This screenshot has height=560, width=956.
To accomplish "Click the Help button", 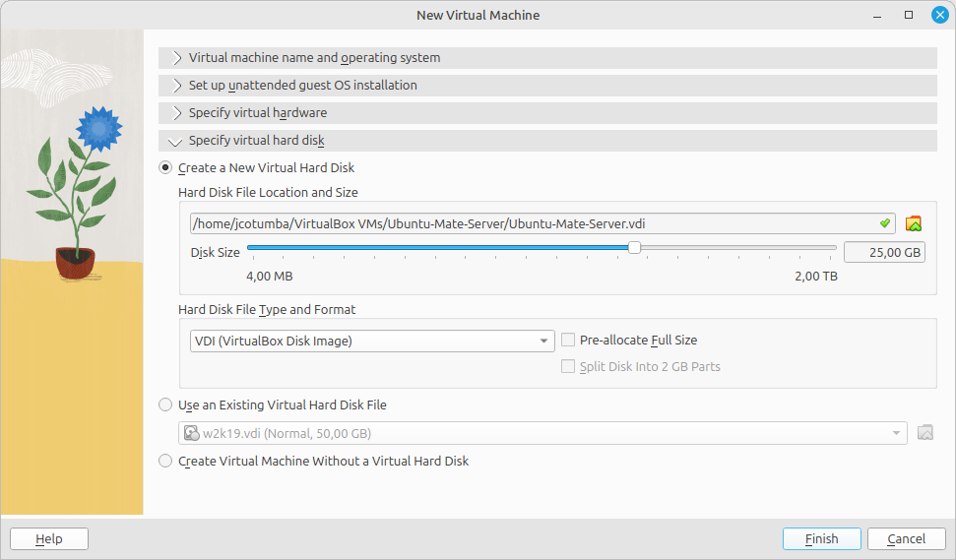I will [49, 538].
